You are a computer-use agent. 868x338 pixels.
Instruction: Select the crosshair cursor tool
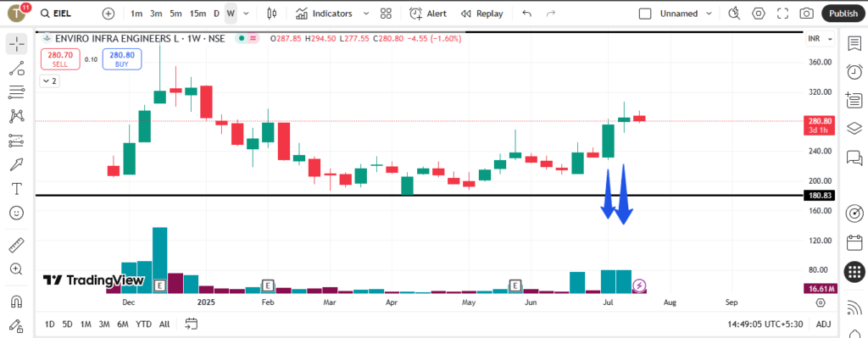(17, 44)
